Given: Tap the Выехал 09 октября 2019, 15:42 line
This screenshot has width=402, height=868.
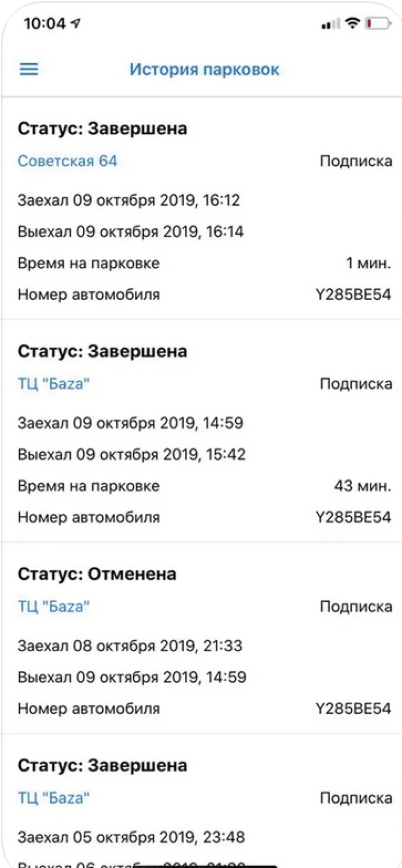Looking at the screenshot, I should [x=131, y=454].
